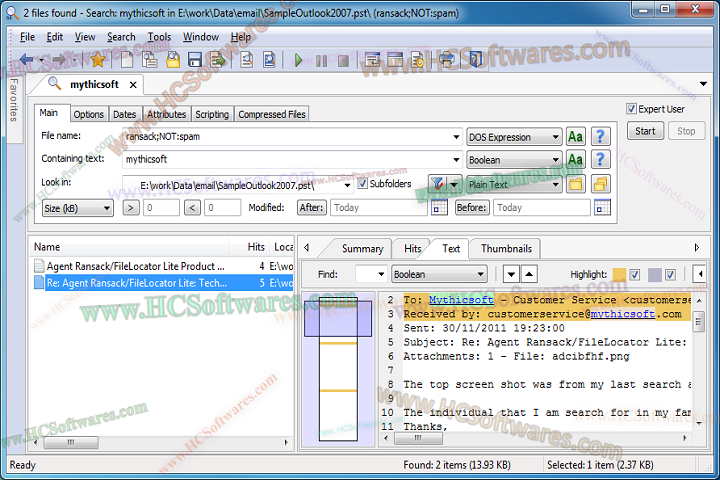Click the greater-than size toggle button
Viewport: 720px width, 480px height.
coord(131,208)
